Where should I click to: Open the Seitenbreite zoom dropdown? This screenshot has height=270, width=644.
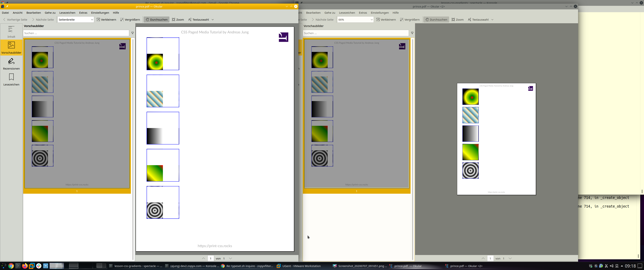pyautogui.click(x=76, y=19)
